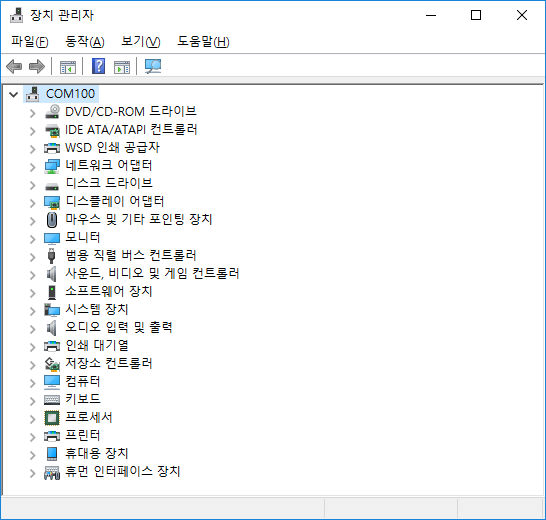Image resolution: width=546 pixels, height=520 pixels.
Task: Click the scan for hardware changes icon
Action: (153, 66)
